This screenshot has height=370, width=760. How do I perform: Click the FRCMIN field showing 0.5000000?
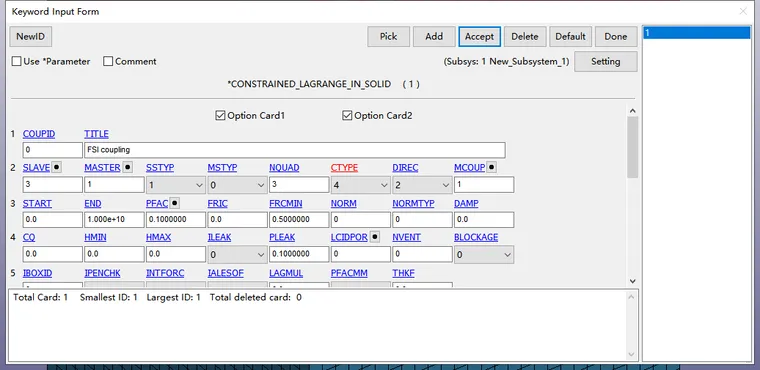(299, 220)
